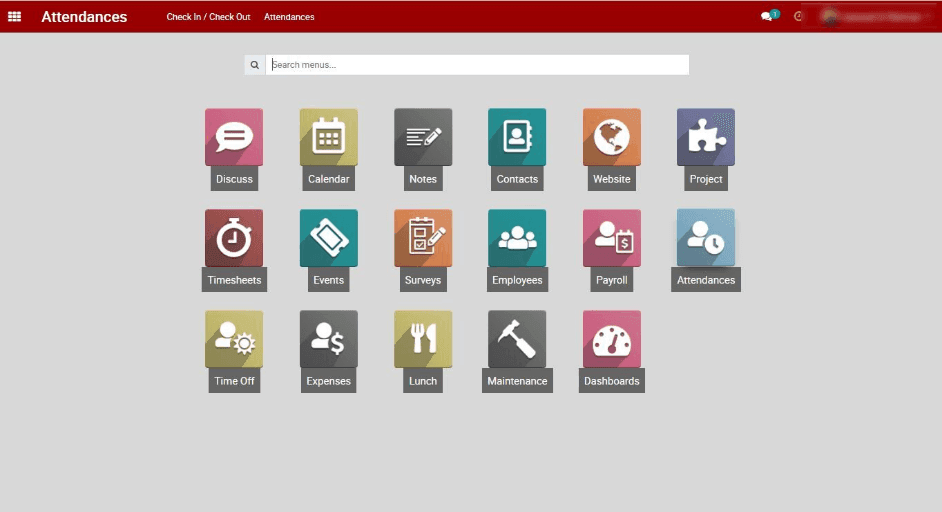The width and height of the screenshot is (942, 512).
Task: Click the Attendances menu item in navbar
Action: (289, 17)
